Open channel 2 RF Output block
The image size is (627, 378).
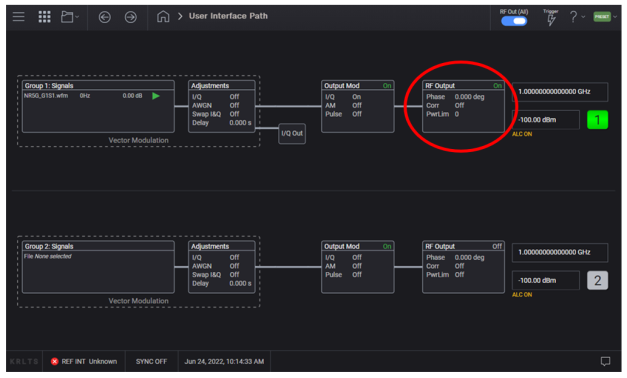[x=463, y=267]
